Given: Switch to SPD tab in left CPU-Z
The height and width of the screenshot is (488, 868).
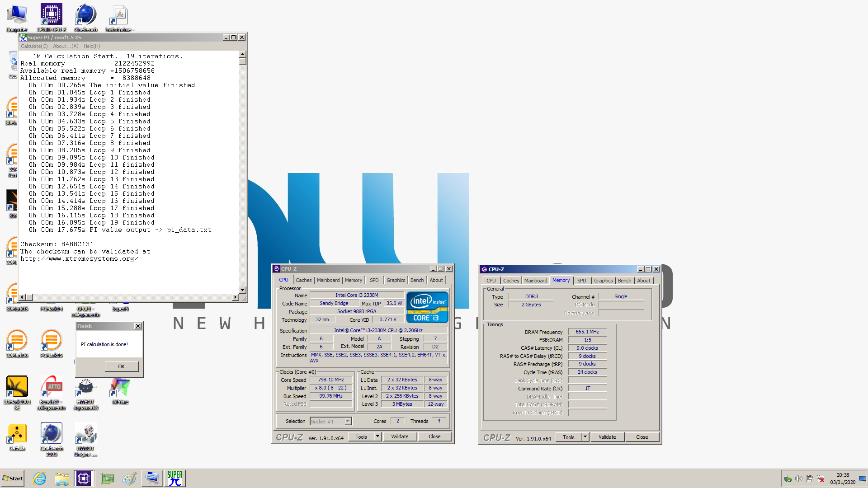Looking at the screenshot, I should pyautogui.click(x=374, y=280).
